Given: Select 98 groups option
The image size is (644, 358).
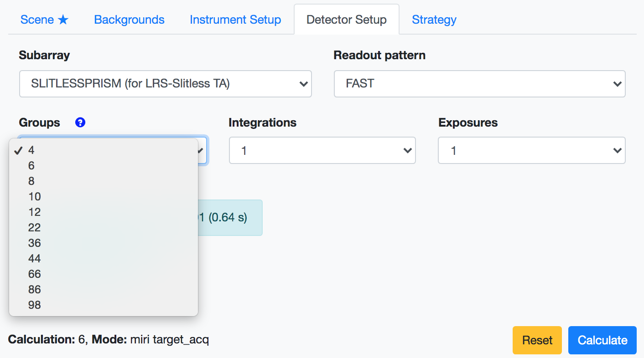Looking at the screenshot, I should [34, 305].
